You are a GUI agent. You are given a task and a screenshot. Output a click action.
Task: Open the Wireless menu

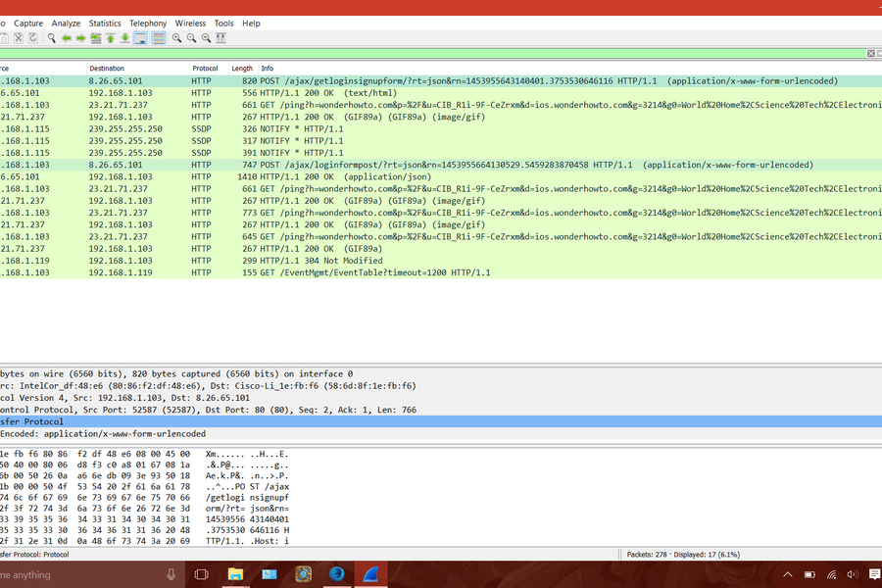(x=190, y=24)
